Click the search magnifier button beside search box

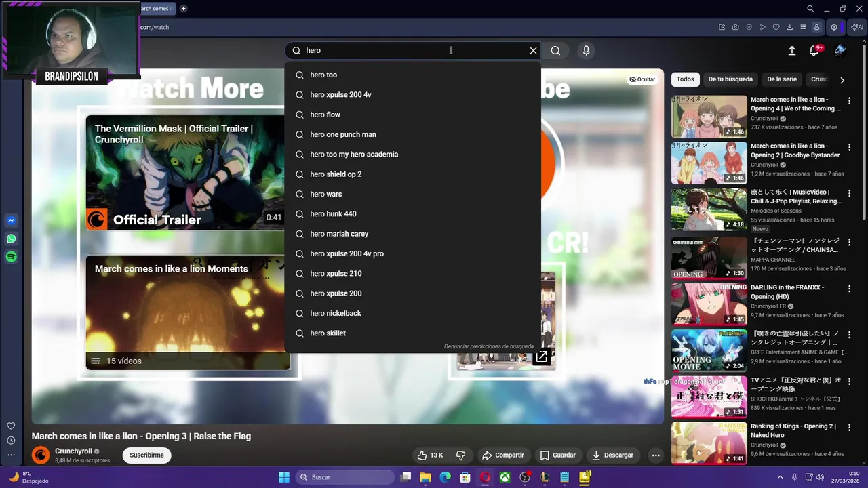tap(555, 50)
